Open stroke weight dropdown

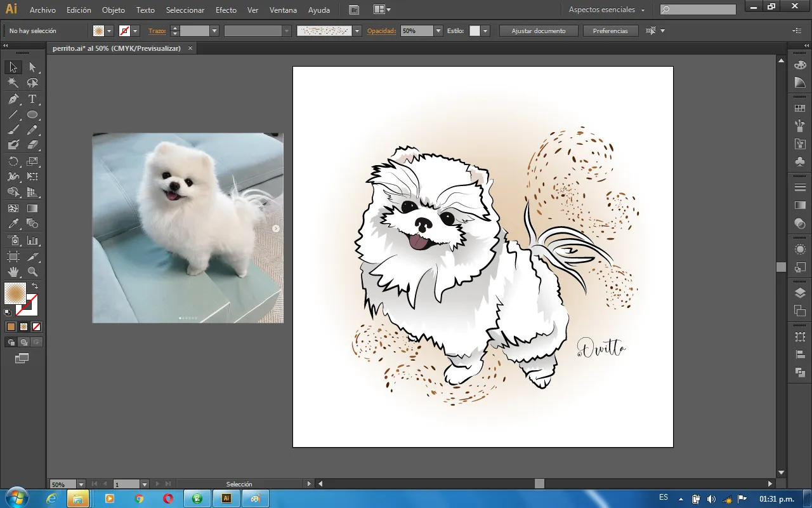click(x=214, y=30)
